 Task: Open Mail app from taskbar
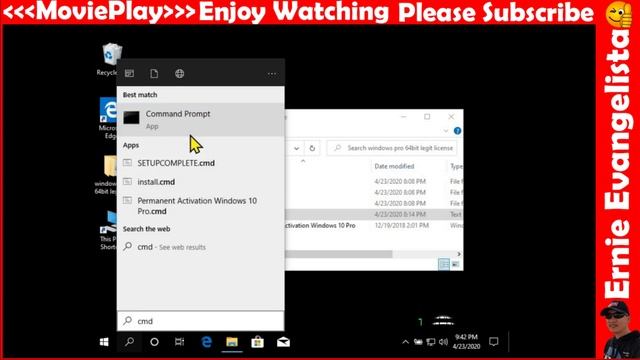tap(283, 342)
